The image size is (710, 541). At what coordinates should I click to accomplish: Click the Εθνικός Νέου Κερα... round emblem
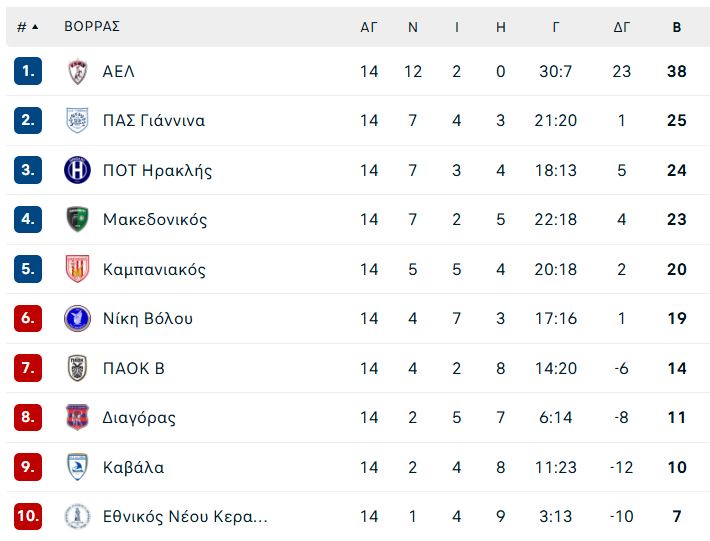coord(77,516)
